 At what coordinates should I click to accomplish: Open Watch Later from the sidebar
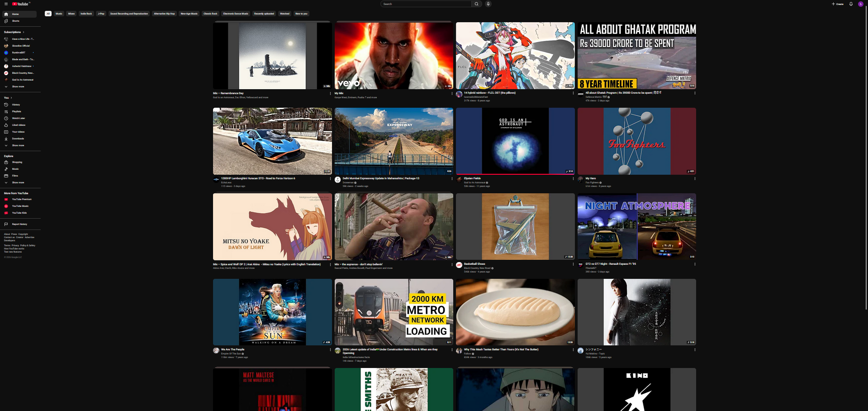point(18,118)
